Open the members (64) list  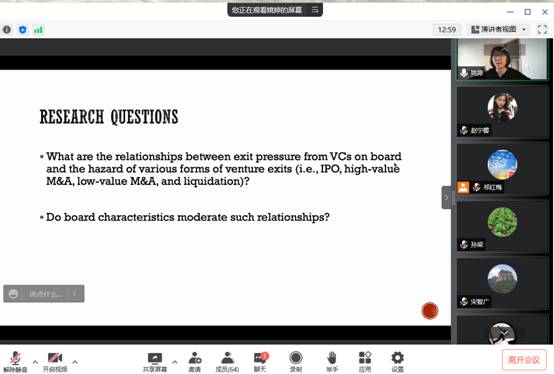coord(227,362)
